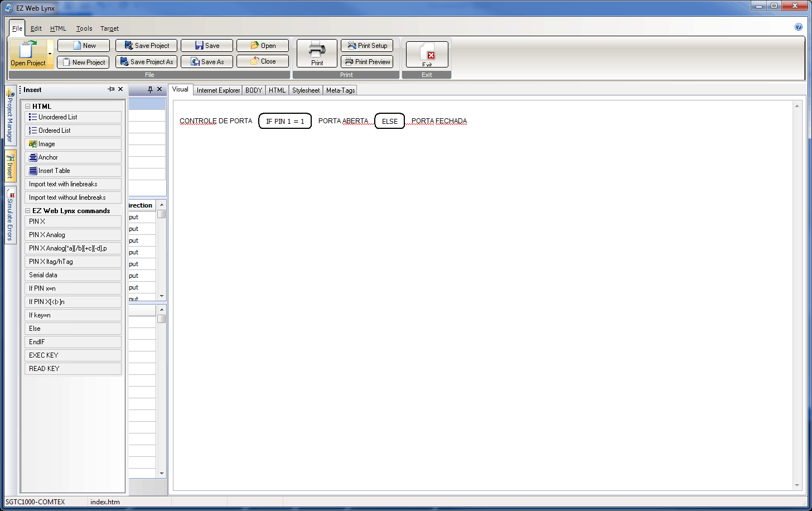Collapse the EZ Web Lynx commands section
Image resolution: width=812 pixels, height=511 pixels.
point(28,211)
